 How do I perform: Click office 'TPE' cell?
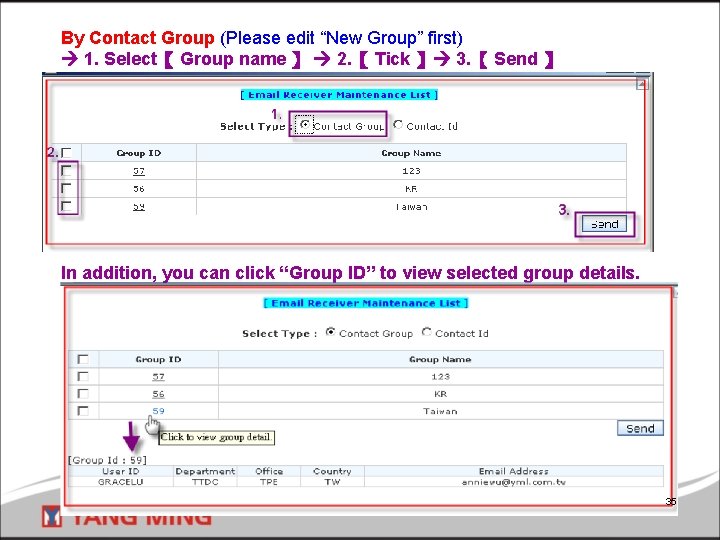click(269, 482)
